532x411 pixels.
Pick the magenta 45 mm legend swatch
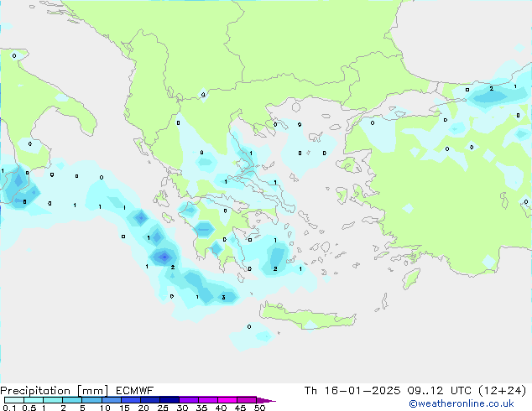point(247,399)
